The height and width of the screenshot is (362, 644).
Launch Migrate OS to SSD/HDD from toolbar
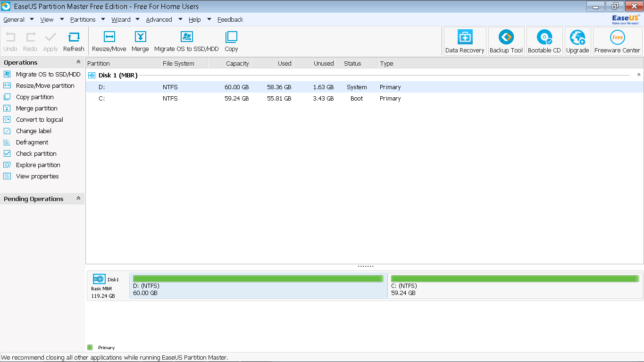click(x=186, y=42)
